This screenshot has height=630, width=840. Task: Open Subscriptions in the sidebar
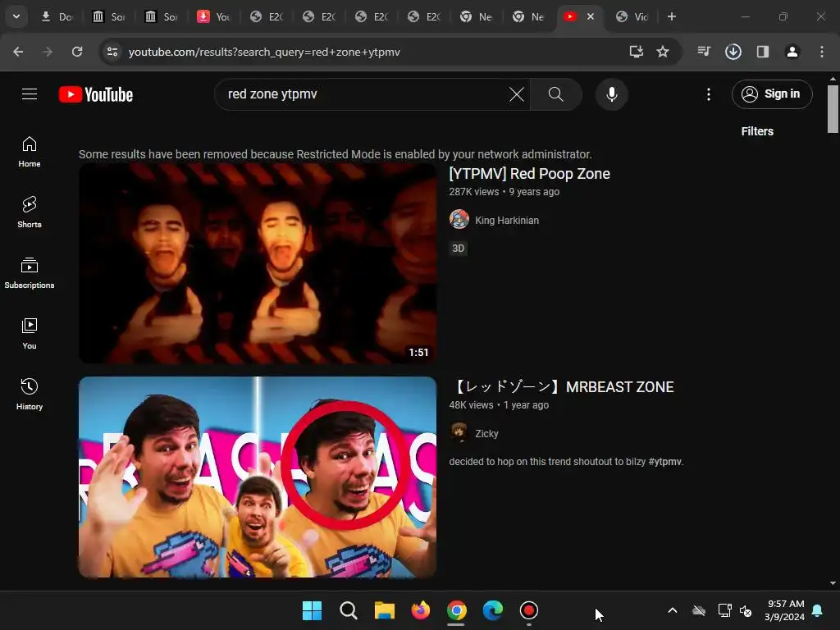[30, 273]
